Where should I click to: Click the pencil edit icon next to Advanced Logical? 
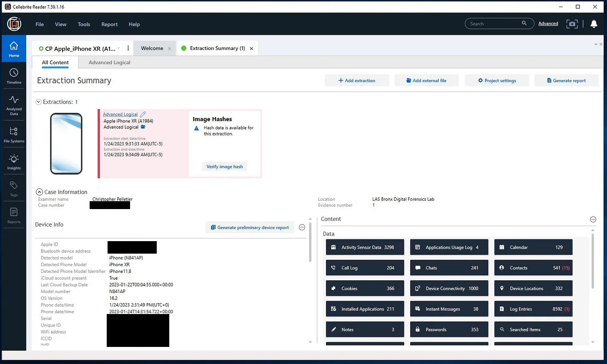[143, 114]
